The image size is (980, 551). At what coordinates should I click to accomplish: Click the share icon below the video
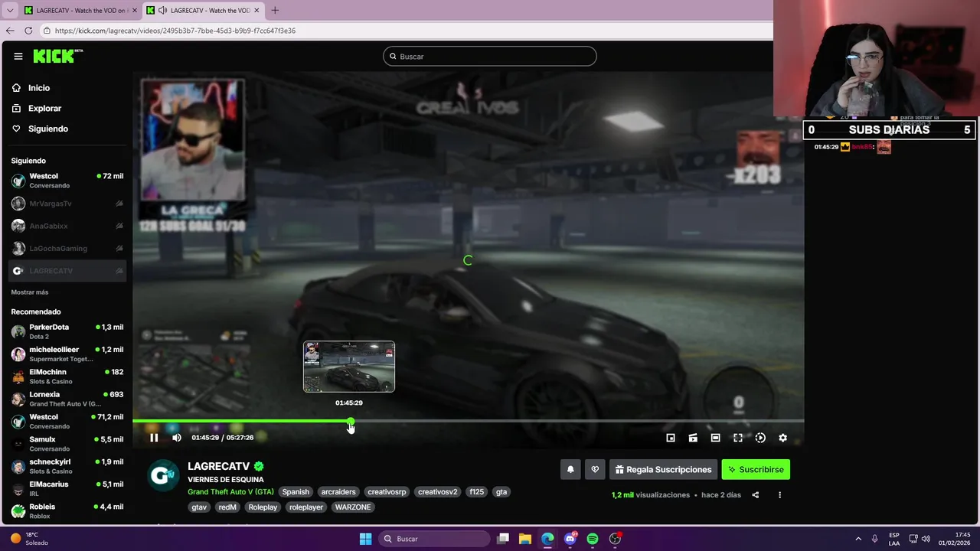click(x=756, y=495)
